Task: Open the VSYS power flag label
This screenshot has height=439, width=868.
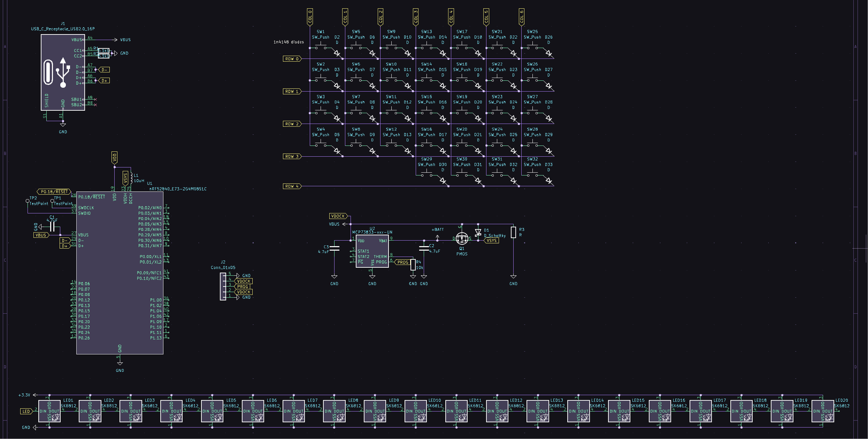Action: click(492, 240)
